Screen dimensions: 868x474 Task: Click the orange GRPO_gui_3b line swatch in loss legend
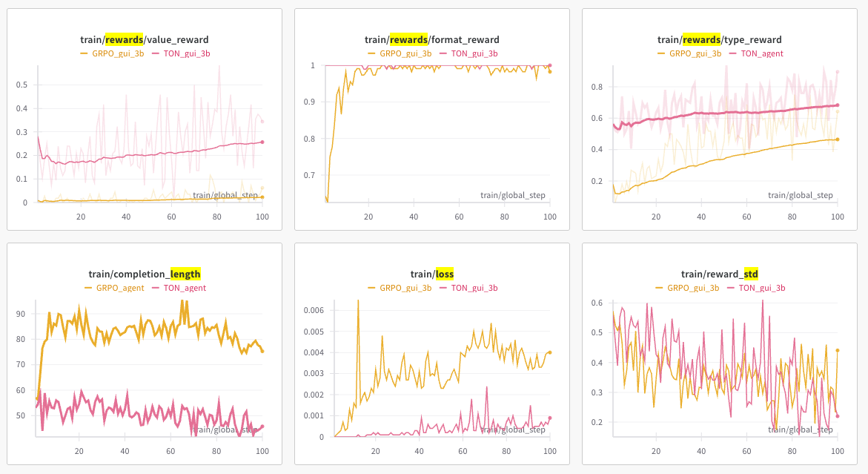tap(372, 288)
